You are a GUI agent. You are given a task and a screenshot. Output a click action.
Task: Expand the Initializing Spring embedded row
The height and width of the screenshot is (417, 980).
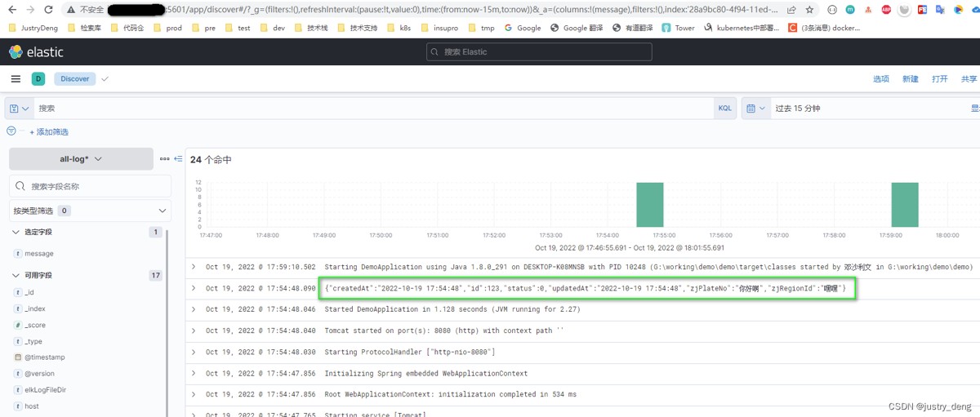click(x=194, y=373)
